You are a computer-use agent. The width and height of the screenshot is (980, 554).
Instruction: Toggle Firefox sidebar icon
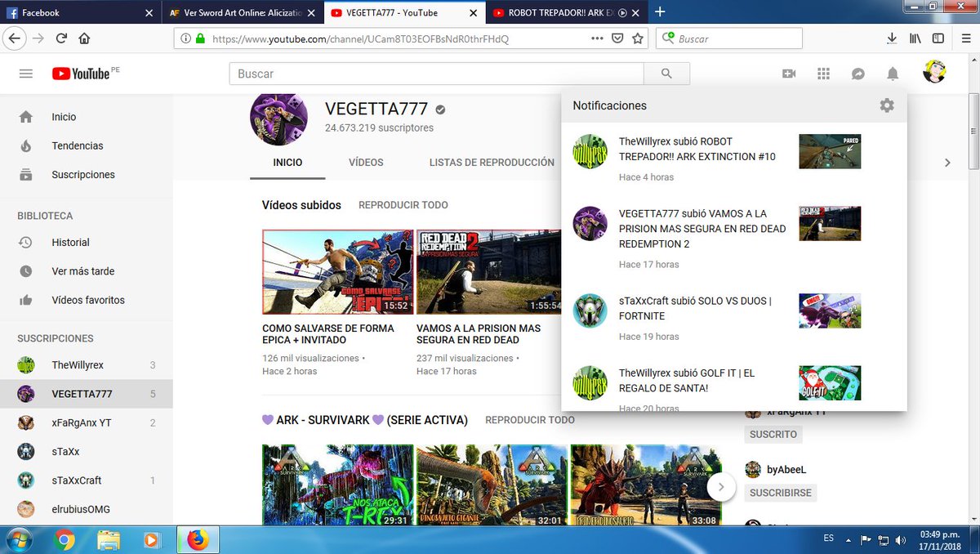pyautogui.click(x=938, y=38)
